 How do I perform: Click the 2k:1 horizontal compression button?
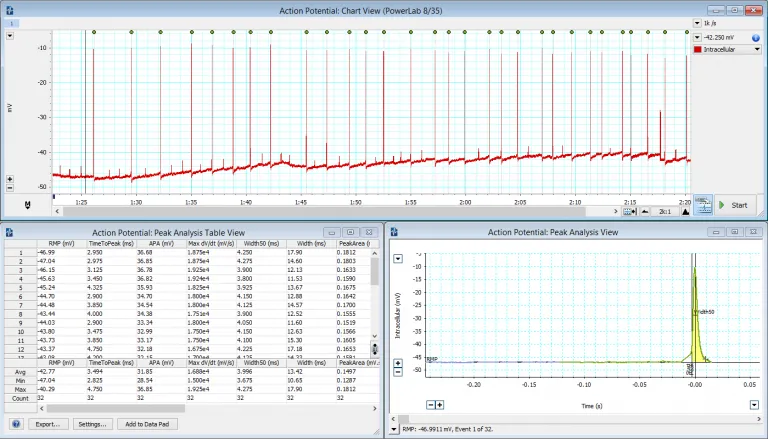664,212
